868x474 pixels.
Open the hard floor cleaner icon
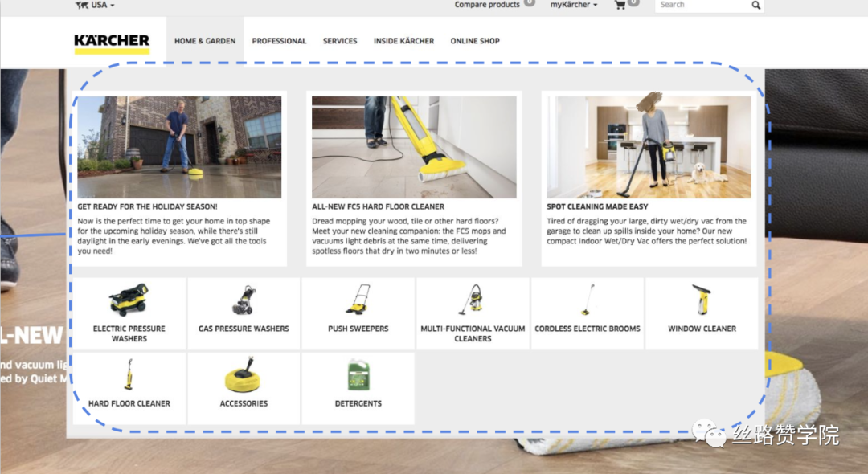click(x=129, y=375)
